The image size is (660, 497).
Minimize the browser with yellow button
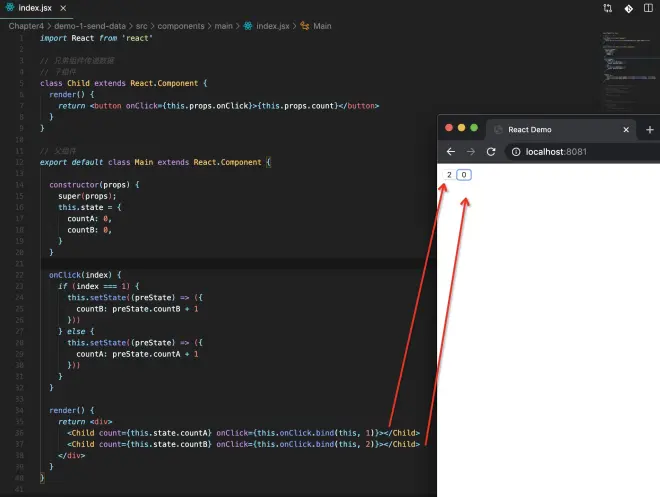[461, 128]
